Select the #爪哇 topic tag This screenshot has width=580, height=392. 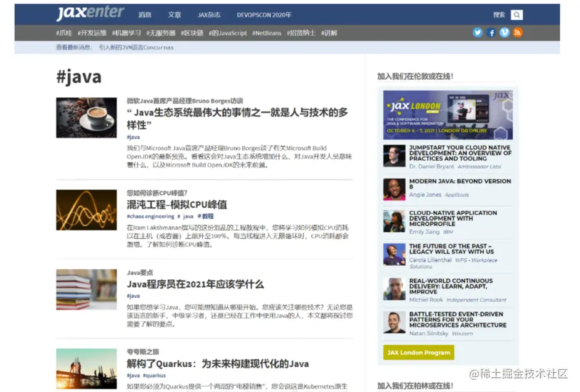click(64, 33)
